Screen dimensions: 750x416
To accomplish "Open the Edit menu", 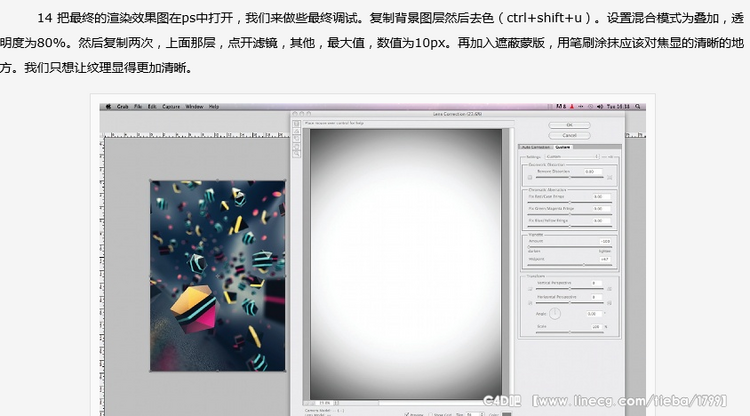I will [x=152, y=107].
